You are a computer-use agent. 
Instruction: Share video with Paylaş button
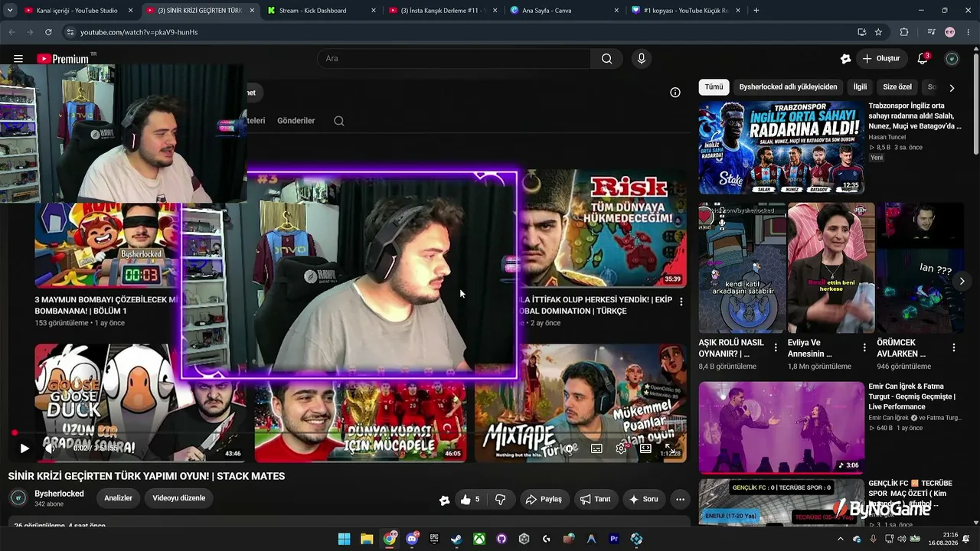[544, 500]
